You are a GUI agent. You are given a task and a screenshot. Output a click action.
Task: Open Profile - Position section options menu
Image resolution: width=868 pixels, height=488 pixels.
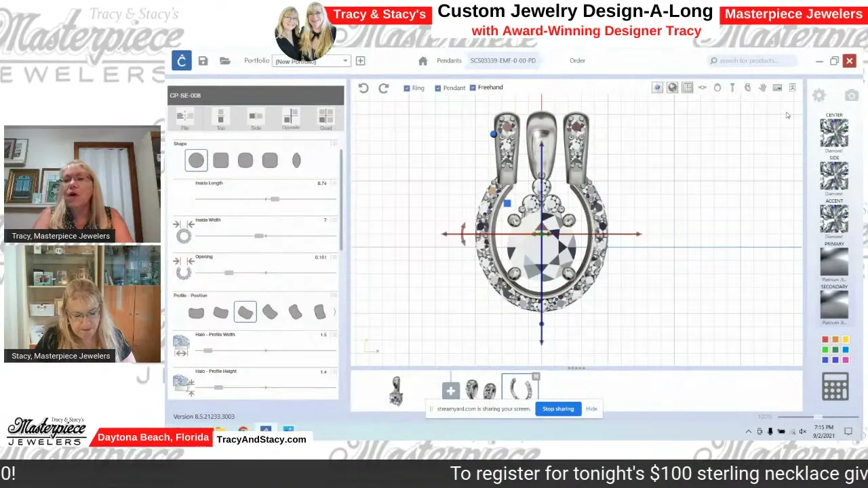click(334, 296)
